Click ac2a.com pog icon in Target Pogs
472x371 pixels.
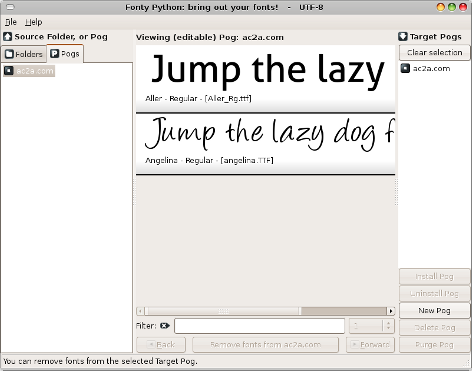(x=405, y=68)
